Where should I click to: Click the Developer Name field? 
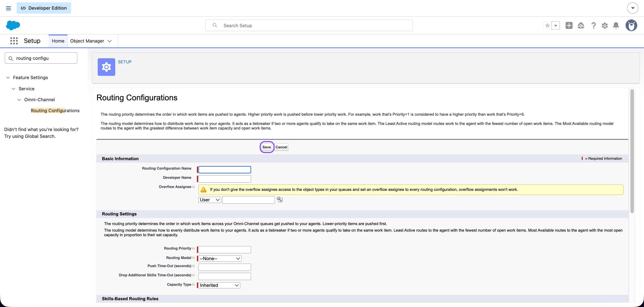point(225,179)
